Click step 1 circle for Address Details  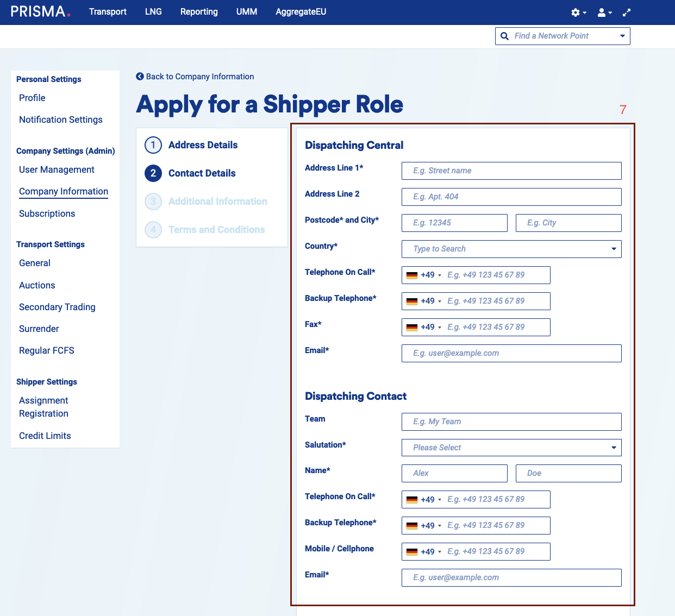pyautogui.click(x=153, y=145)
